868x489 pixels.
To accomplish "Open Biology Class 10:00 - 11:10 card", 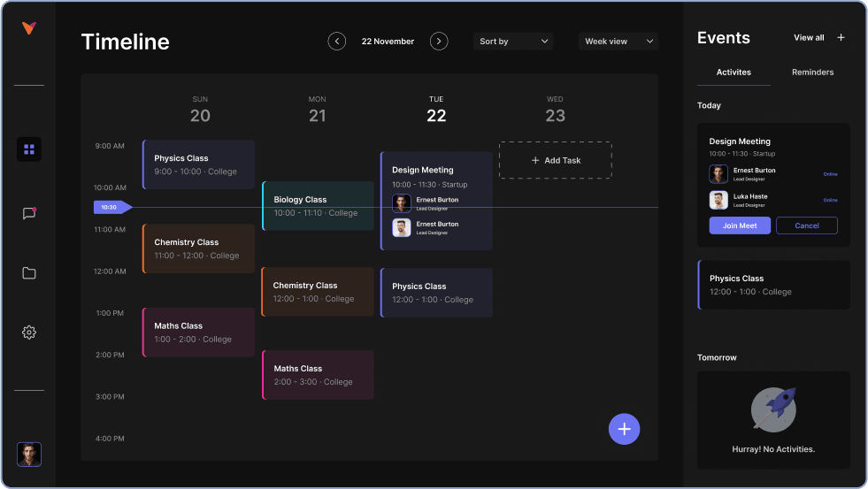I will [318, 206].
